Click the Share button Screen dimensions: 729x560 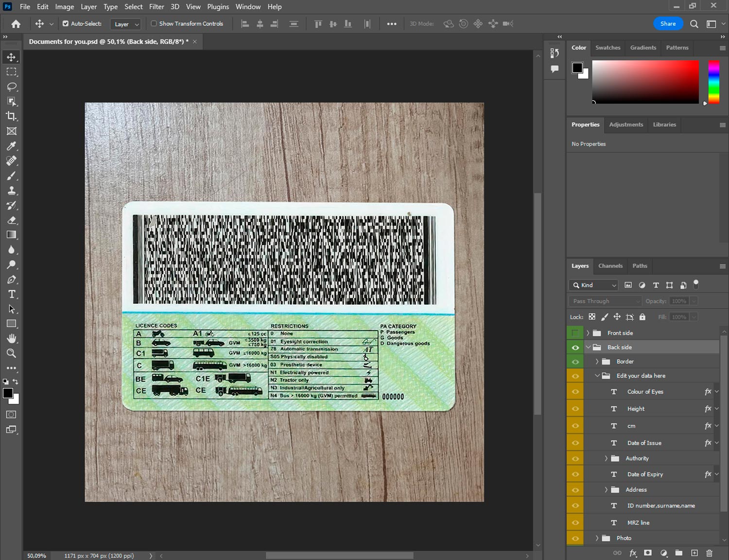pos(667,24)
